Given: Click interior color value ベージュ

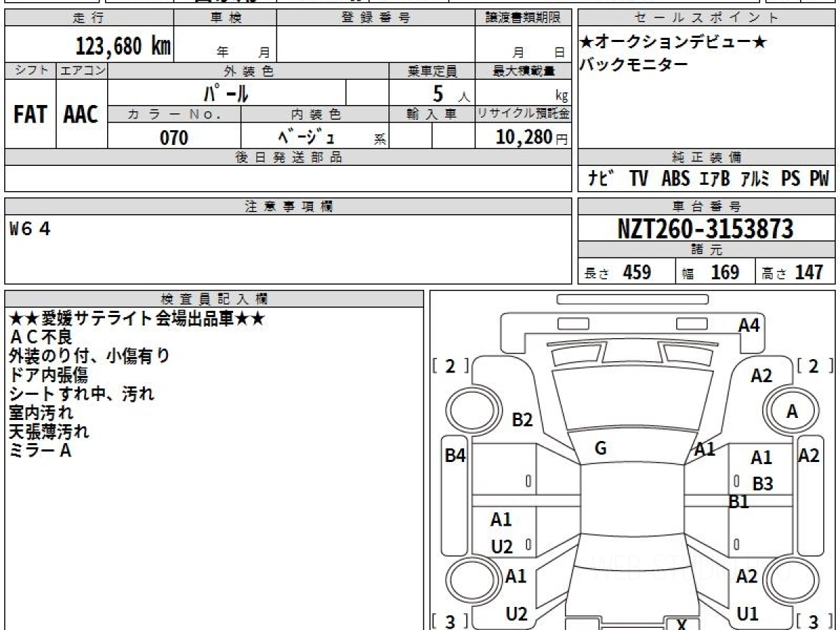Looking at the screenshot, I should pos(307,136).
